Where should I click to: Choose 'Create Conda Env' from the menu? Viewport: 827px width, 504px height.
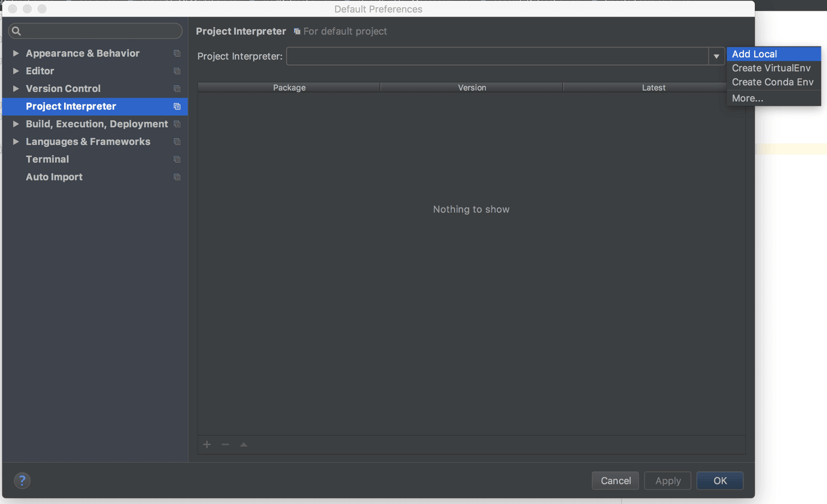[773, 82]
